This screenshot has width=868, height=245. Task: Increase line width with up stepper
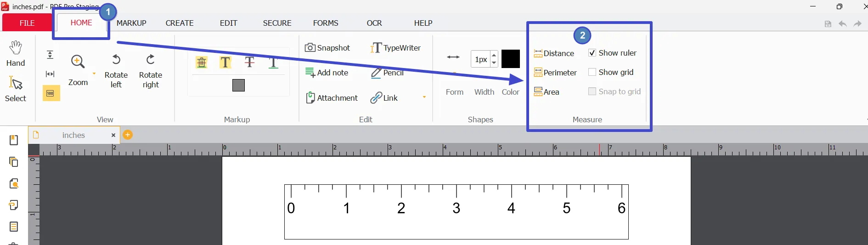pos(494,55)
